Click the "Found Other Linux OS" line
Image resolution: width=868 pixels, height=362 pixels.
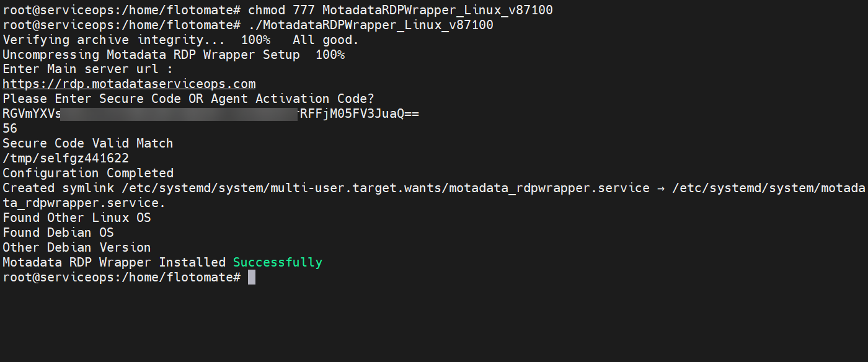pyautogui.click(x=77, y=218)
